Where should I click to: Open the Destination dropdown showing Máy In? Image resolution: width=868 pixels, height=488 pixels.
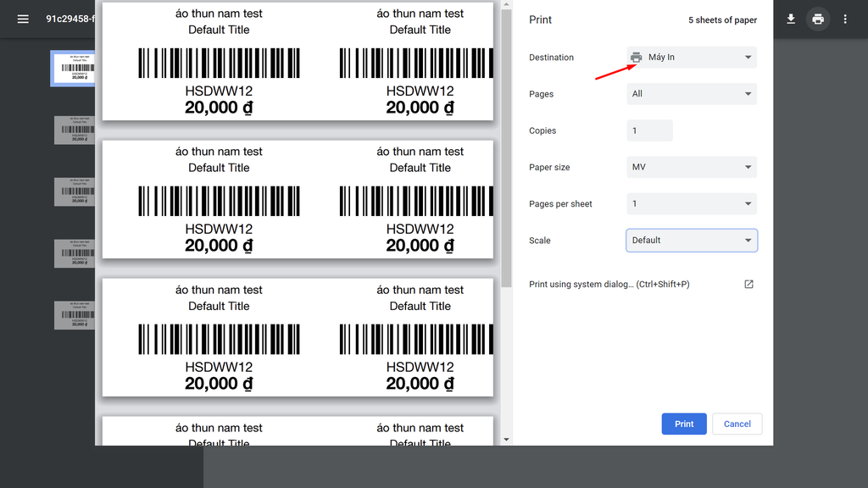(692, 57)
